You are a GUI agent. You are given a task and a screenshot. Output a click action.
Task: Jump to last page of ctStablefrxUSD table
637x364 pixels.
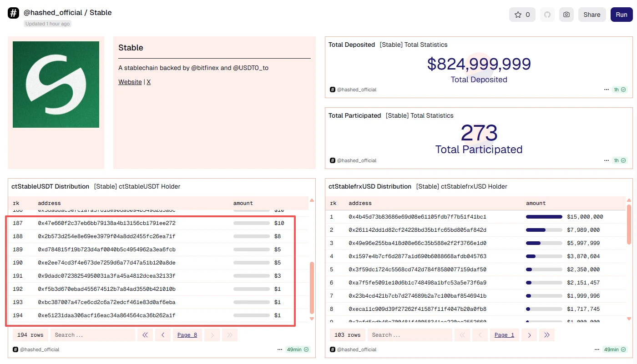[x=547, y=335]
